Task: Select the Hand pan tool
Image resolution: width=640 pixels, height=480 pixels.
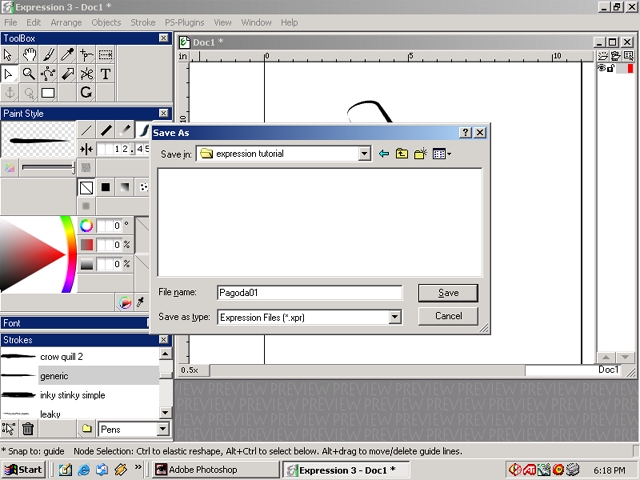Action: [29, 55]
